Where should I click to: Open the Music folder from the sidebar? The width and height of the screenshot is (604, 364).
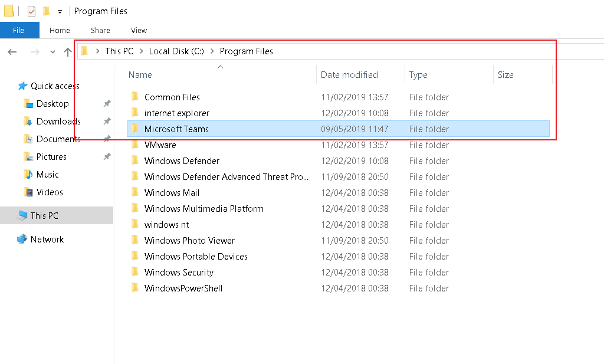pos(48,174)
